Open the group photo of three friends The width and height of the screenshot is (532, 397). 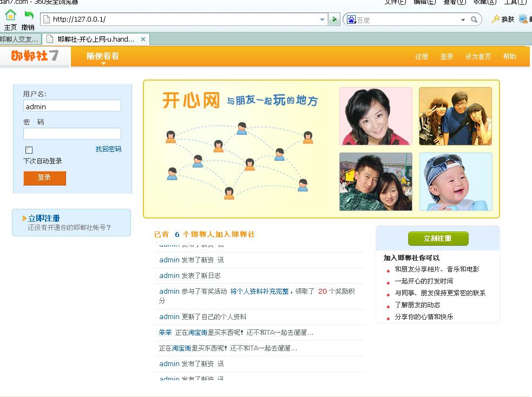pyautogui.click(x=455, y=116)
